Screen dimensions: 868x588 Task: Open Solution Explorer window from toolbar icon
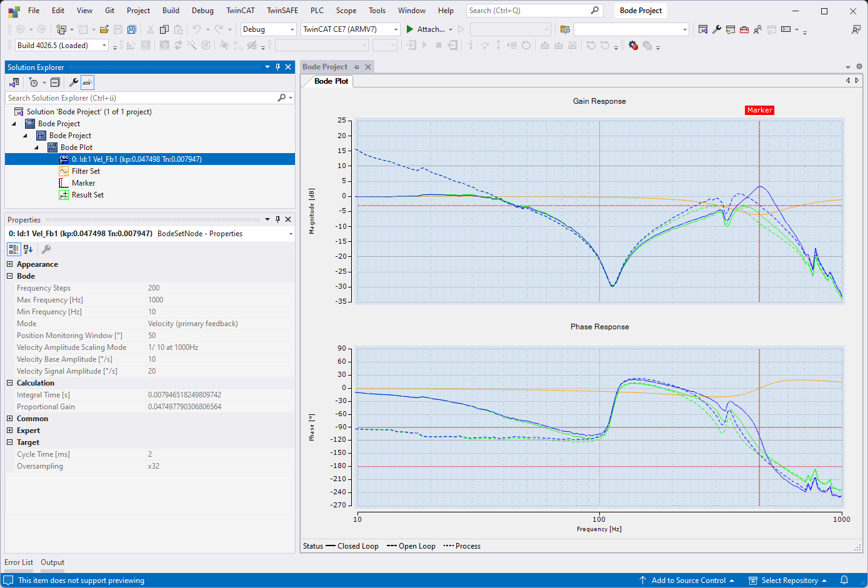point(703,29)
